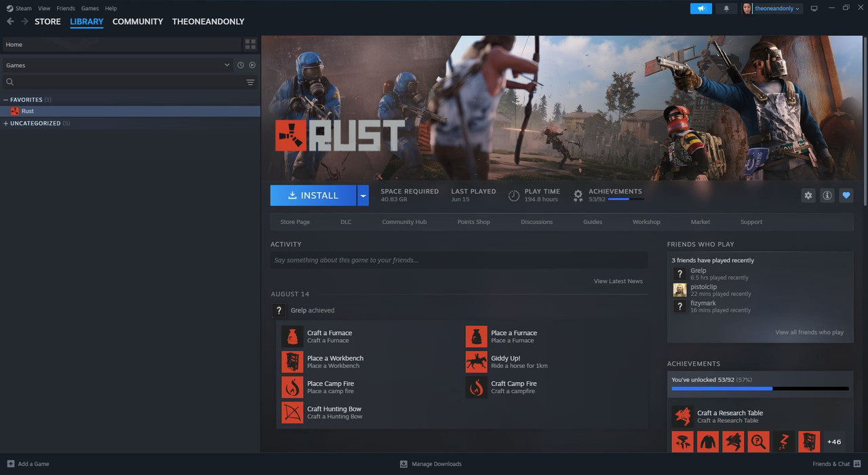Click the library search field
Viewport: 868px width, 475px height.
pos(122,82)
